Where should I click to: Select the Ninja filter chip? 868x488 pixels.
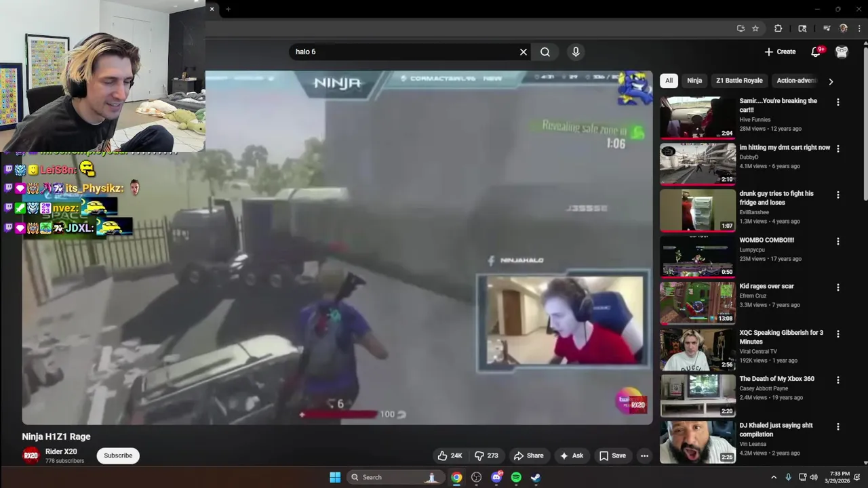pos(694,81)
